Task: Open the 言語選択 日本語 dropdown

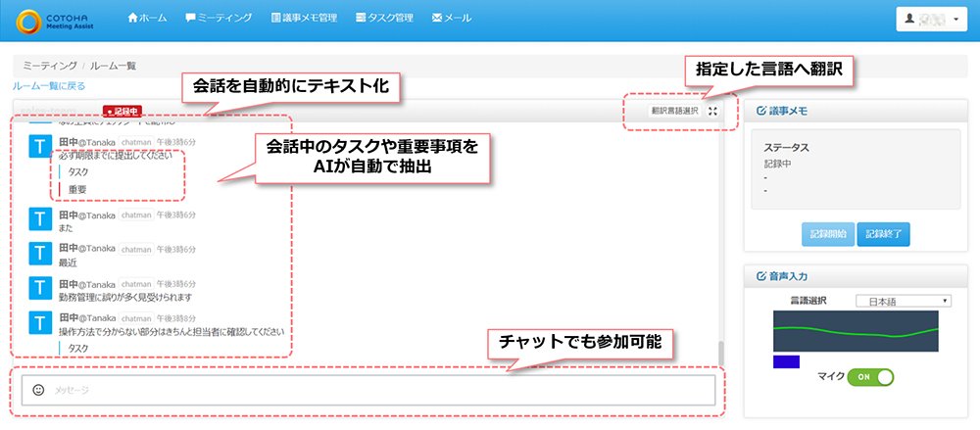Action: point(903,302)
